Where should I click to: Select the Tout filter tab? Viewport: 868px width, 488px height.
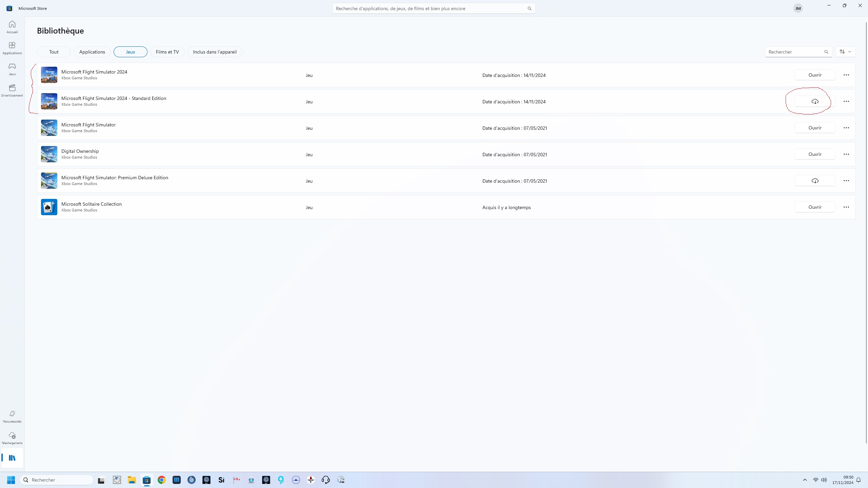coord(54,52)
